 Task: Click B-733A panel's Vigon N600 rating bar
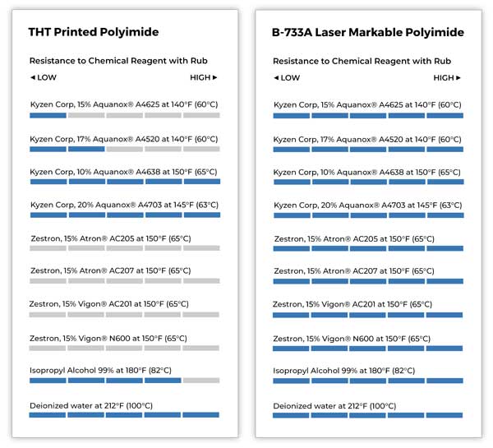[368, 348]
